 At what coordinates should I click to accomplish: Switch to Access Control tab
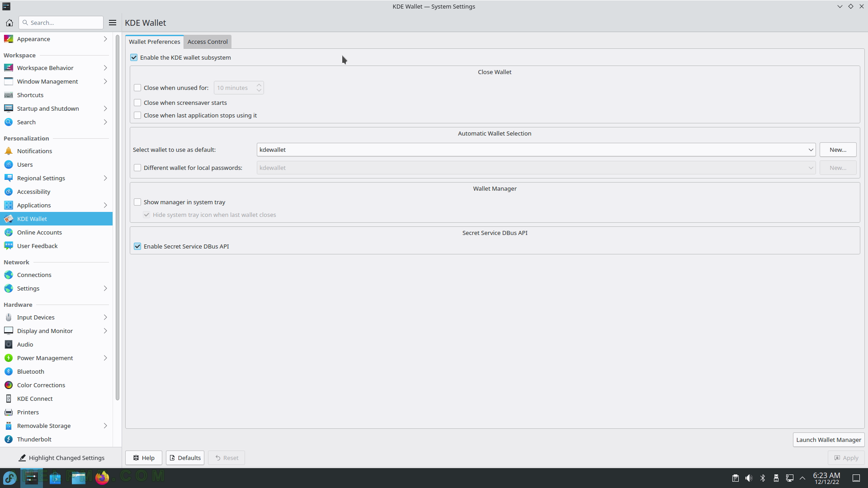pyautogui.click(x=208, y=42)
